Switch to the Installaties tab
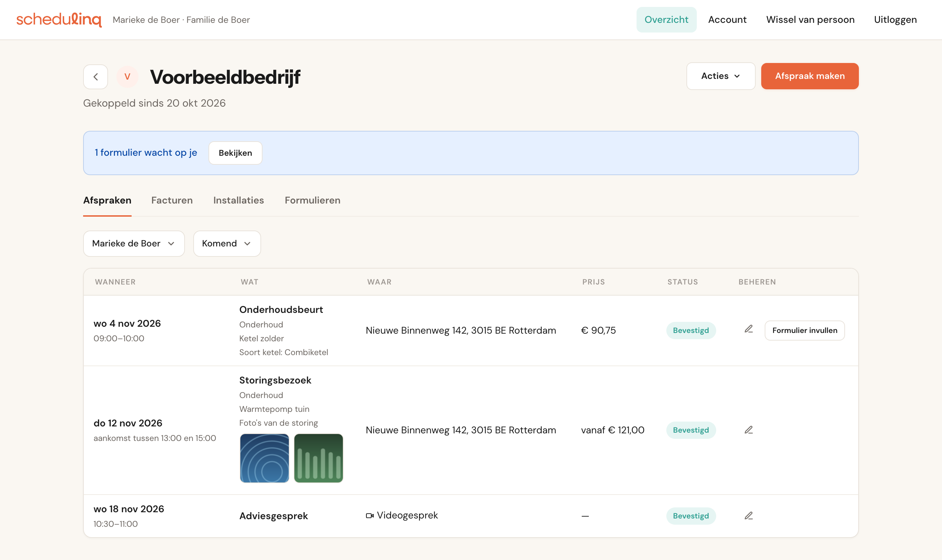 [238, 200]
